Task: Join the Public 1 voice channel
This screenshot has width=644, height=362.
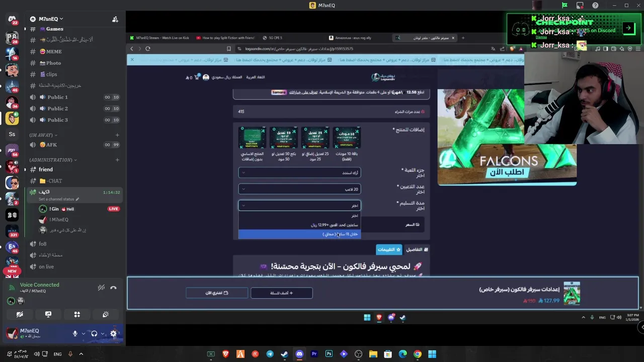Action: (73, 97)
